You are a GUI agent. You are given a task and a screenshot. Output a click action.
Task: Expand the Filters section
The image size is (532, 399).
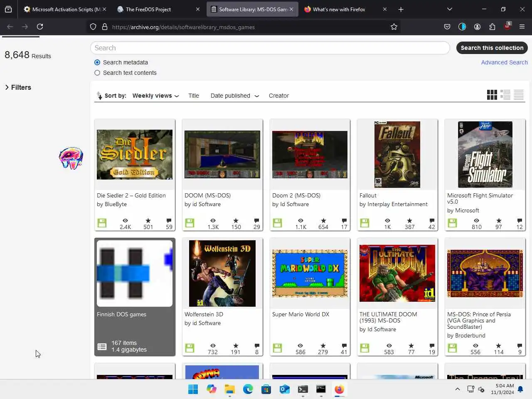click(18, 87)
